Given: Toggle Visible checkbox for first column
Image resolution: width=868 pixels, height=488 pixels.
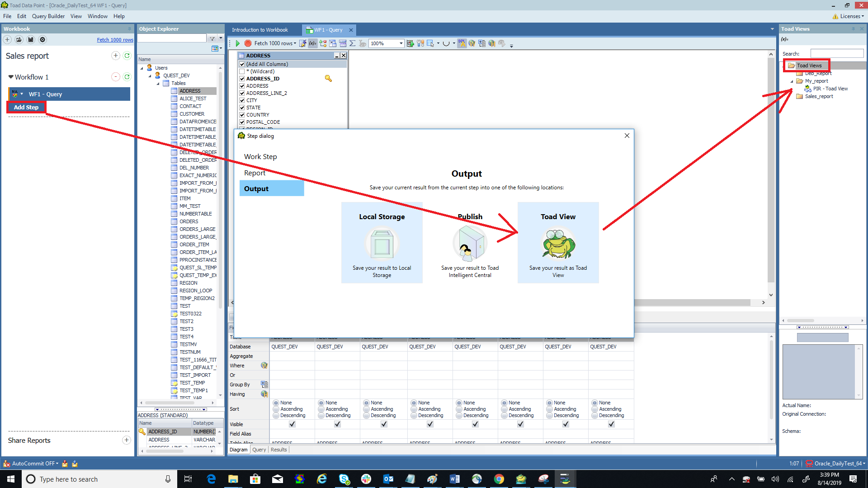Looking at the screenshot, I should point(292,424).
